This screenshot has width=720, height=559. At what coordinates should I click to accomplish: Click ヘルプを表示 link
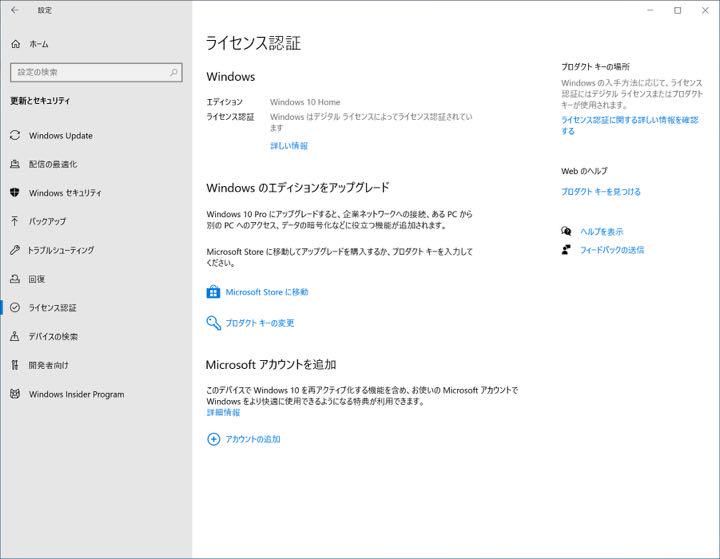tap(602, 232)
